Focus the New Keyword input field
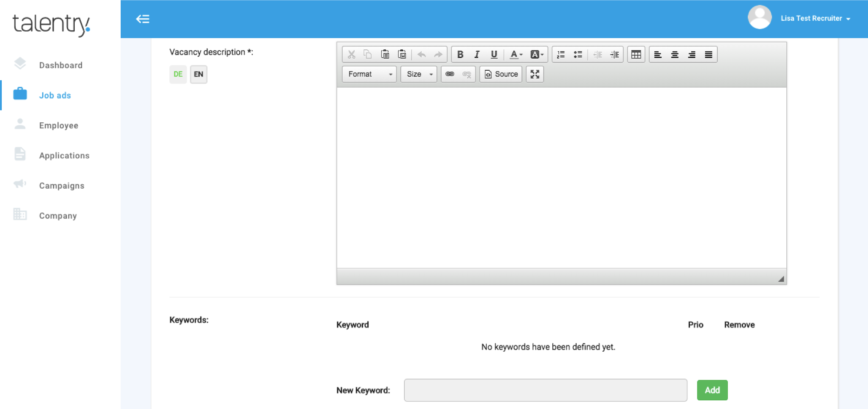The image size is (868, 409). click(545, 390)
